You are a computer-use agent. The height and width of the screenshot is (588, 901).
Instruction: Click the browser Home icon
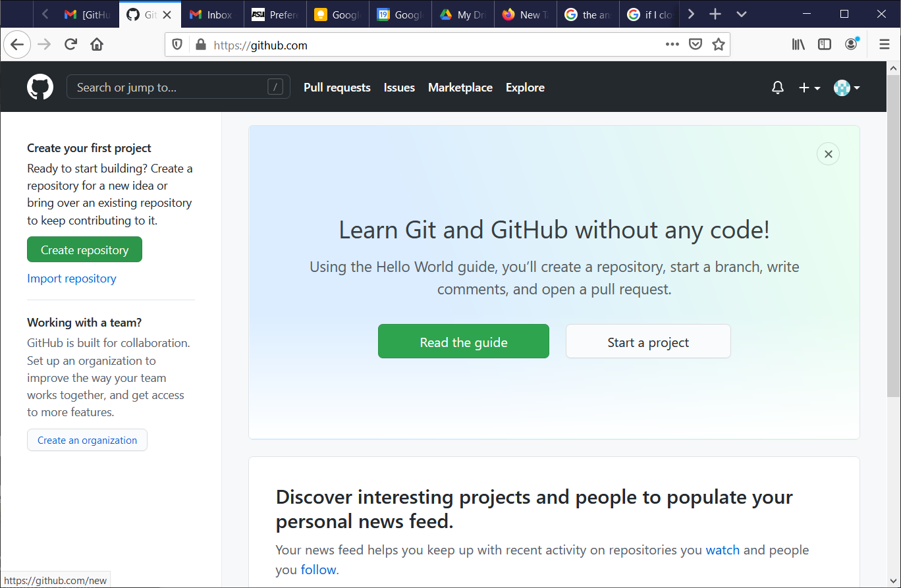97,44
